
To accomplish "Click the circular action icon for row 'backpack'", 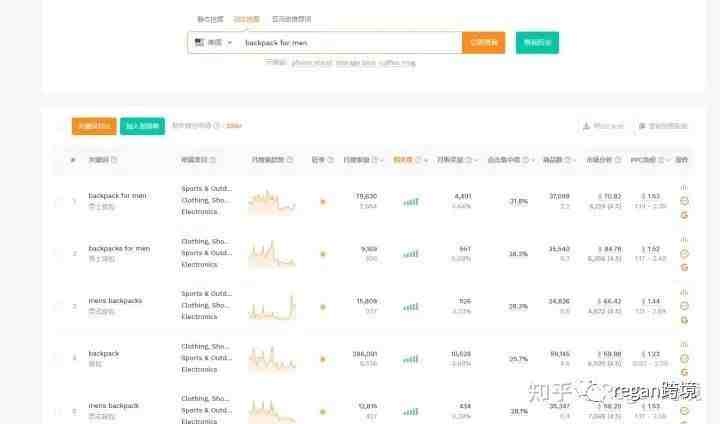I will coord(684,358).
